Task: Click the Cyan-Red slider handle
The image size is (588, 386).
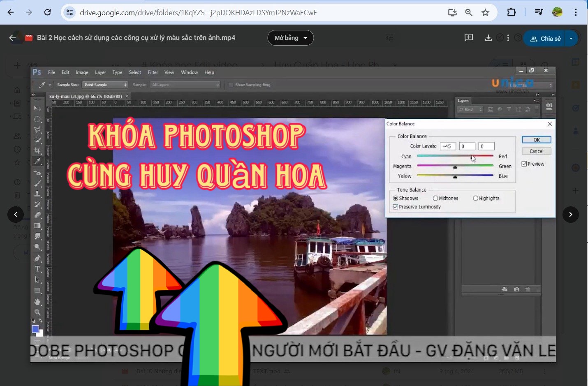Action: [x=473, y=157]
